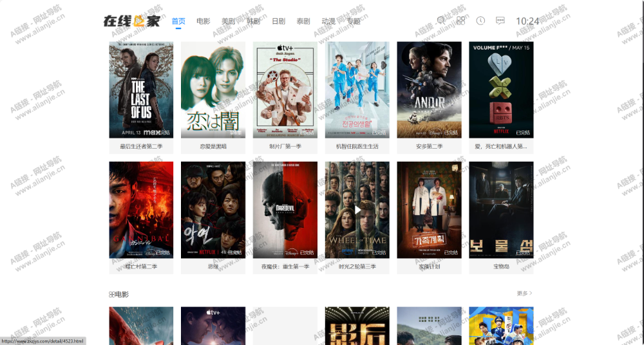Open the search icon in the header
This screenshot has width=644, height=345.
(x=441, y=21)
